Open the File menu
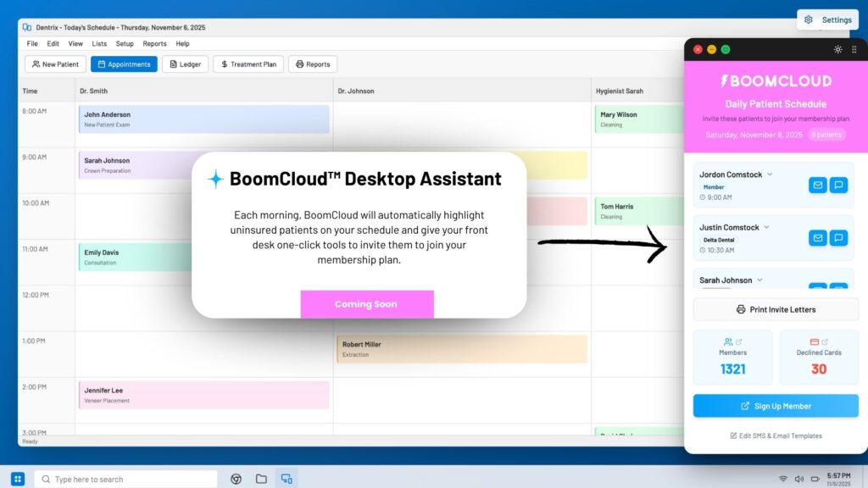Screen dimensions: 868x488 [x=32, y=44]
